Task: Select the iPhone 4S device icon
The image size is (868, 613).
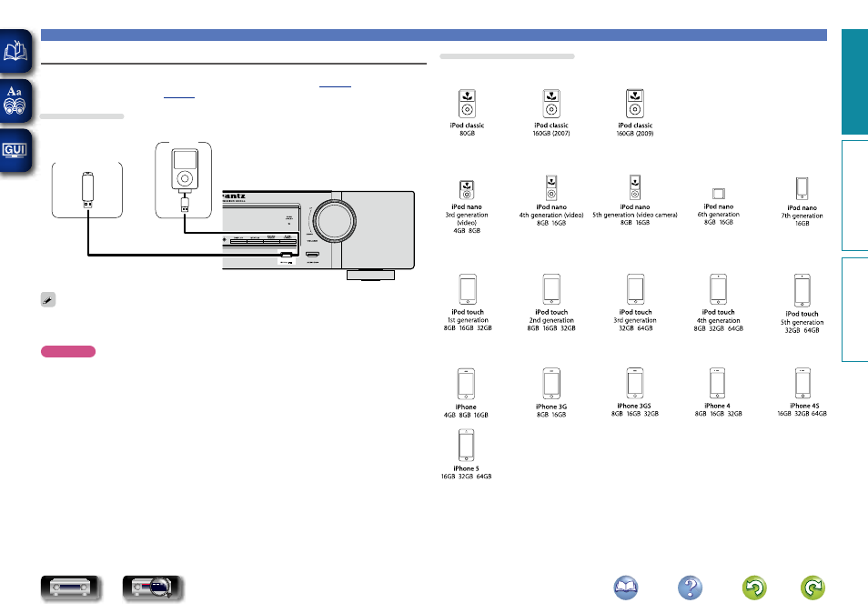Action: click(802, 383)
